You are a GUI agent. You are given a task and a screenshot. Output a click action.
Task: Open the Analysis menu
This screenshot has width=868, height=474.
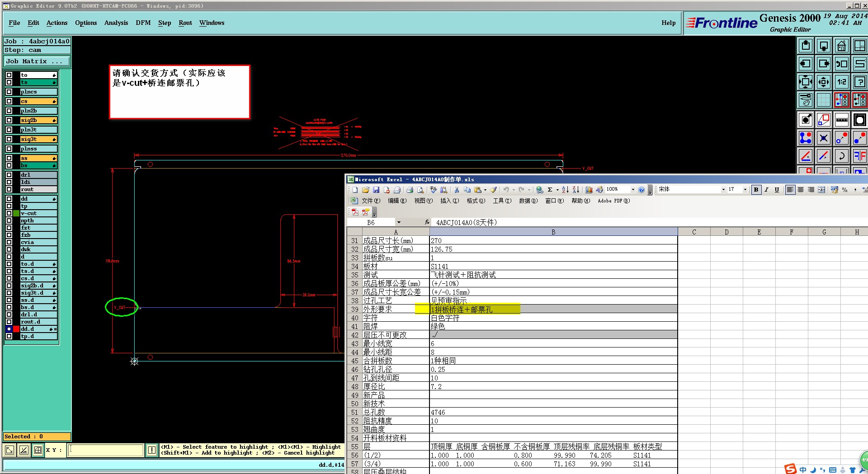pos(116,23)
